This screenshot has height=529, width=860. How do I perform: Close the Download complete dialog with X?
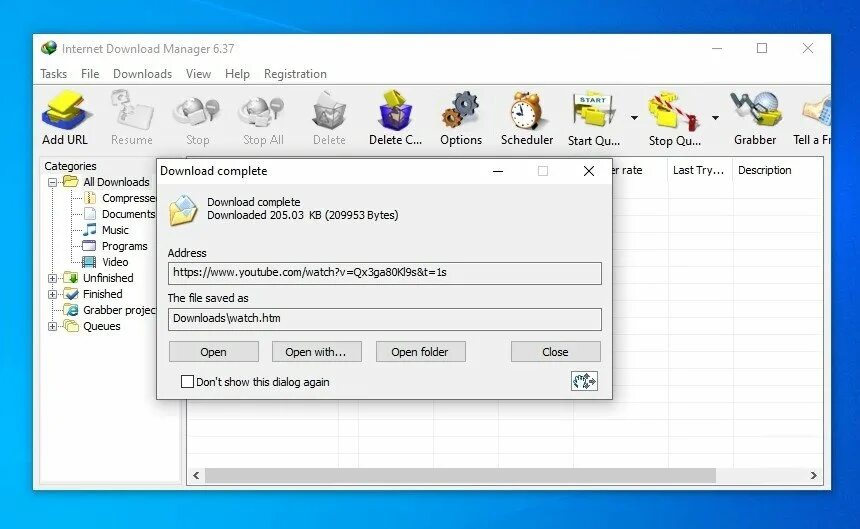(589, 171)
